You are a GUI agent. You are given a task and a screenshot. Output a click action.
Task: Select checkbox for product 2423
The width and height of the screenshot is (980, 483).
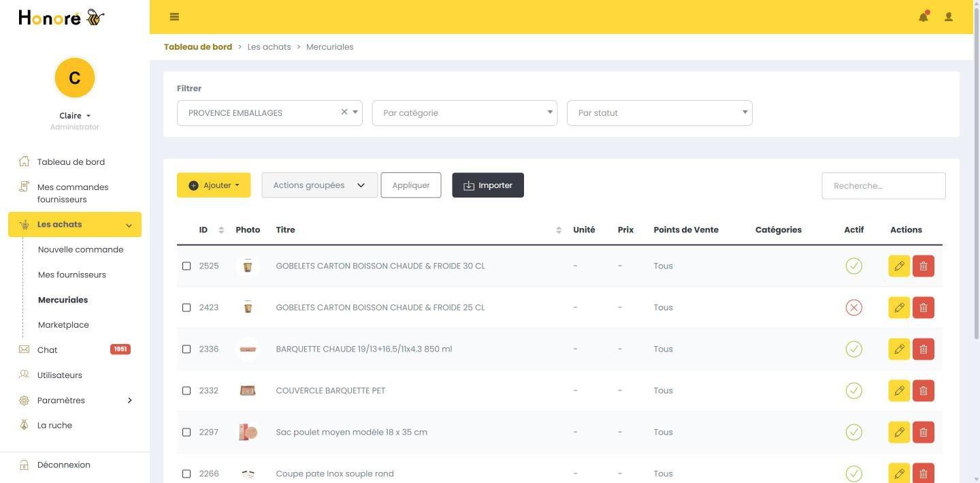point(186,307)
